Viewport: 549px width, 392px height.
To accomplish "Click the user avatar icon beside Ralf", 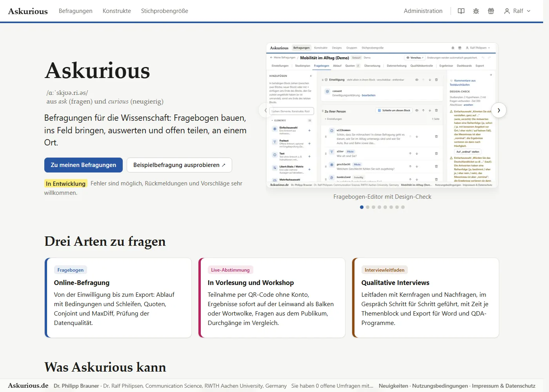I will point(507,11).
